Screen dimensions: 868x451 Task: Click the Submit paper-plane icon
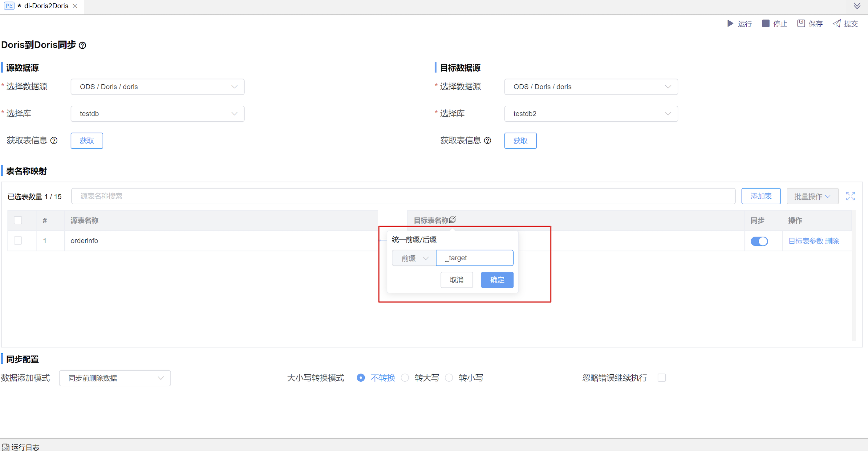[836, 24]
